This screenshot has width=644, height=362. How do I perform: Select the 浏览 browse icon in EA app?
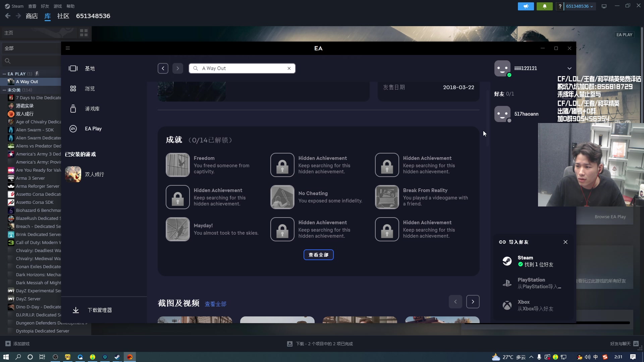point(73,88)
